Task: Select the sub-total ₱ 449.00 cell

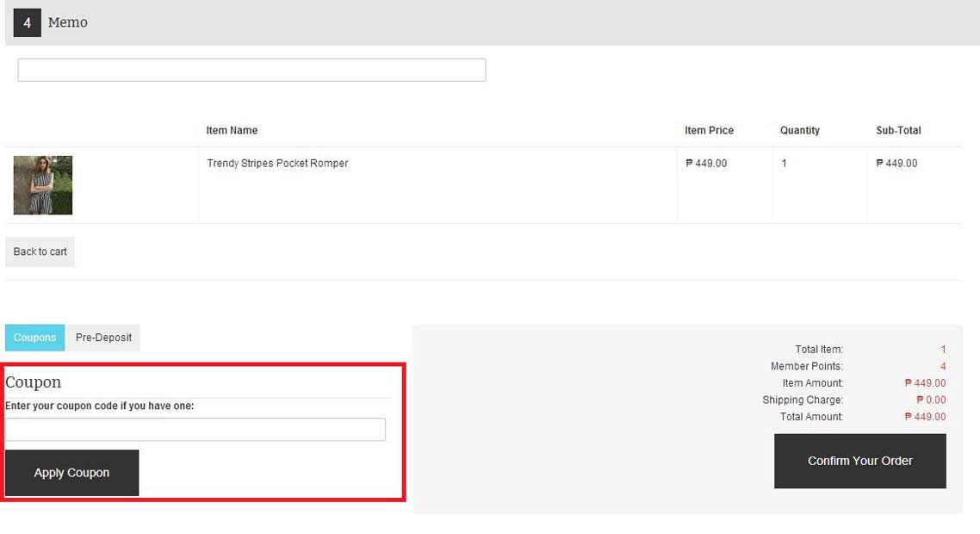Action: (896, 163)
